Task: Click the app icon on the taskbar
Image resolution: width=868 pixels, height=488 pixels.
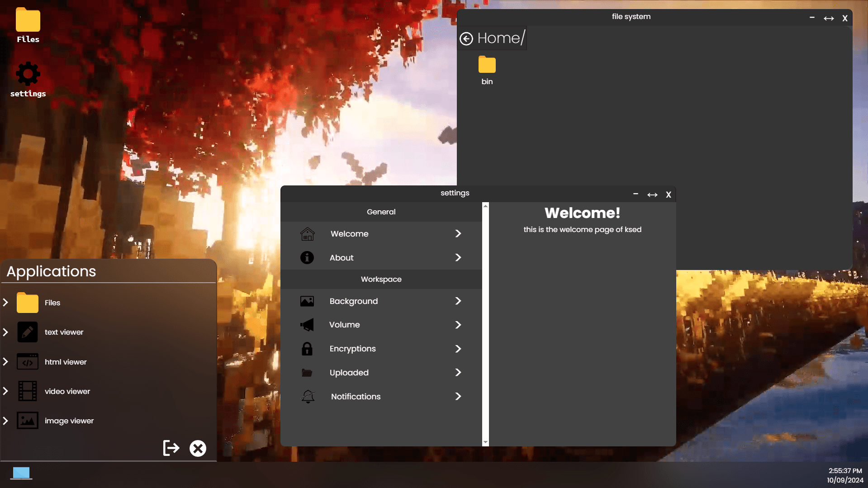Action: pyautogui.click(x=21, y=473)
